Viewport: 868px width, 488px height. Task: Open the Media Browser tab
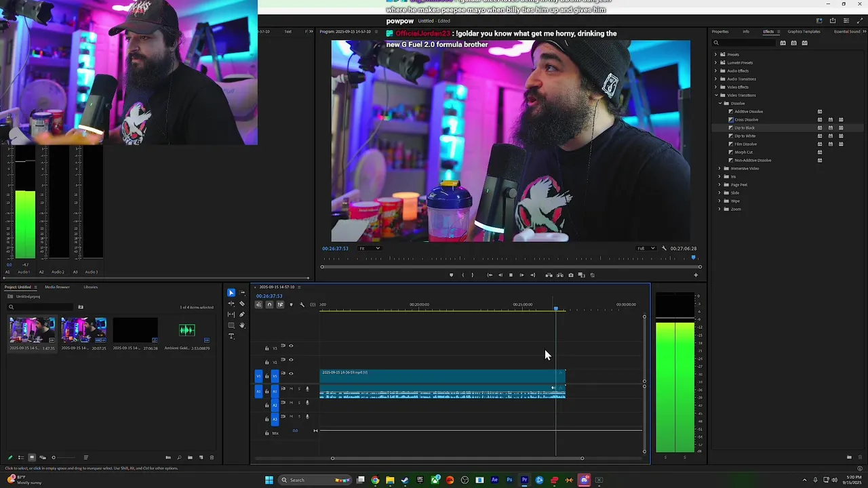pyautogui.click(x=57, y=287)
